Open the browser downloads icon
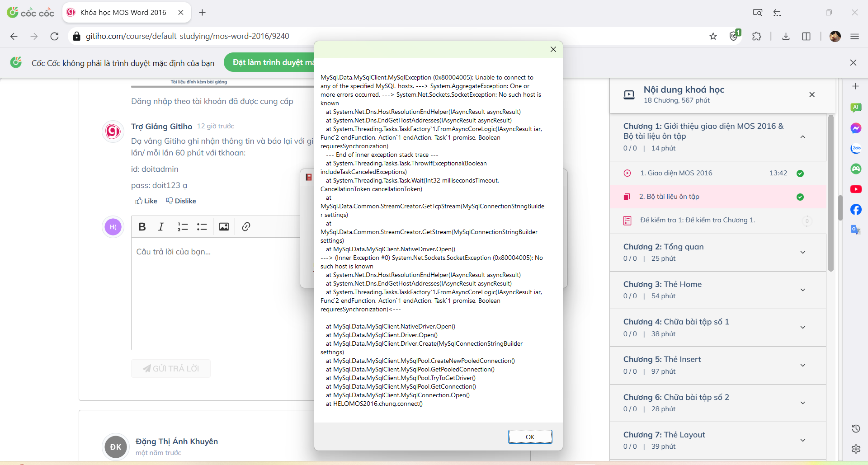868x465 pixels. click(786, 36)
